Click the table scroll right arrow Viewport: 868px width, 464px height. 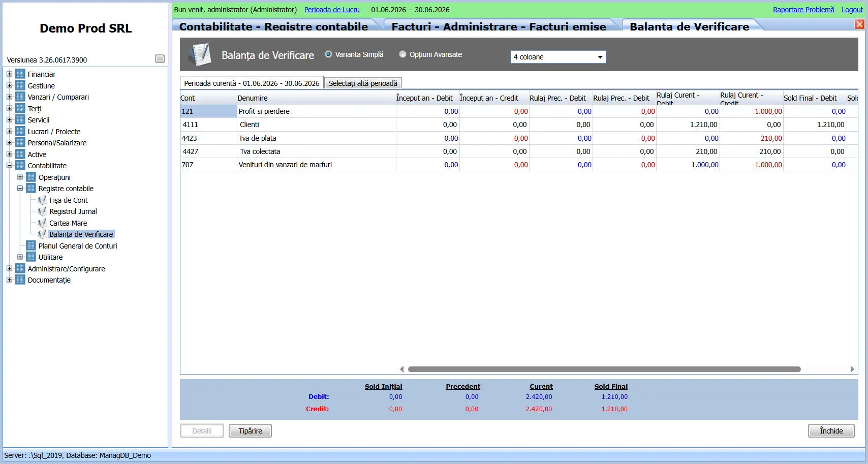[x=852, y=369]
